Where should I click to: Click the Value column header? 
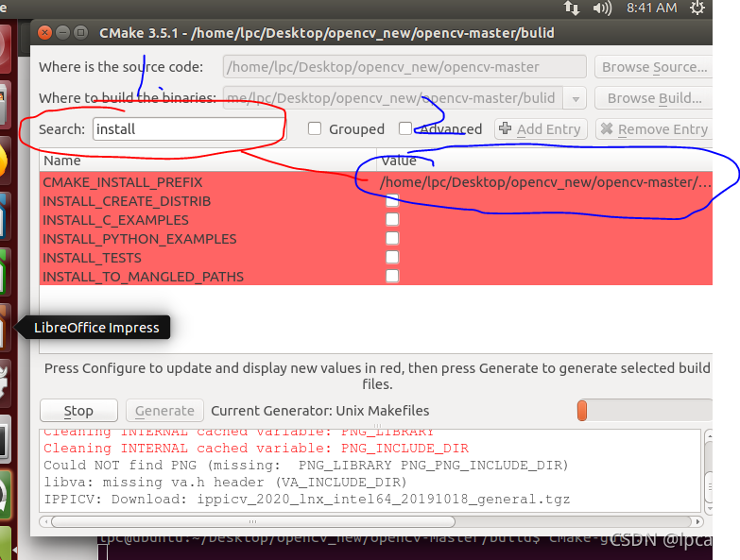point(544,161)
